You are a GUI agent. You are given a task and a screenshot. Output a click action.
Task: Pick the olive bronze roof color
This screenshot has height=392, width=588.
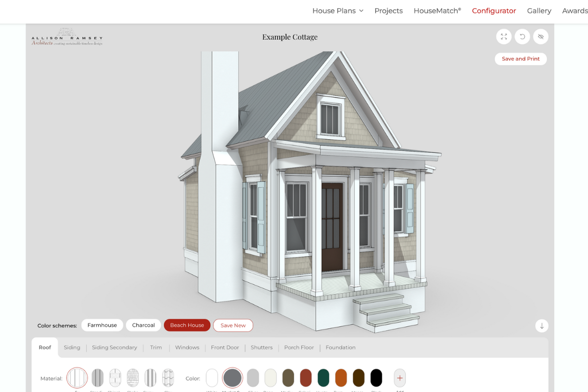288,378
